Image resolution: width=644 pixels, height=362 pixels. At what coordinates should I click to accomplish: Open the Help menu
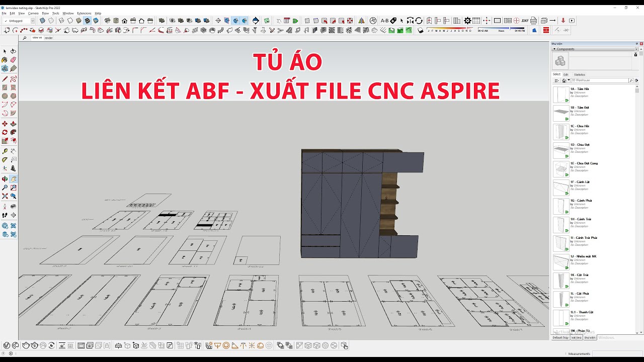[98, 13]
